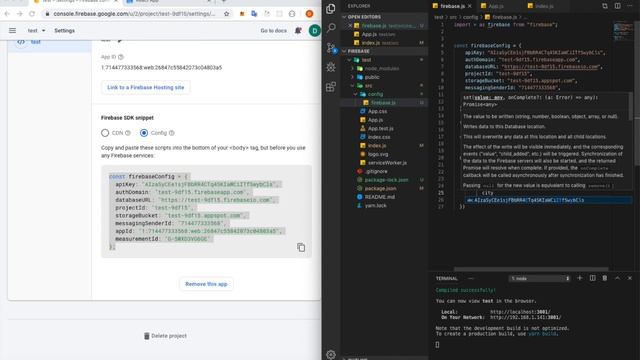Switch to the index.js editor tab
640x360 pixels.
[544, 6]
